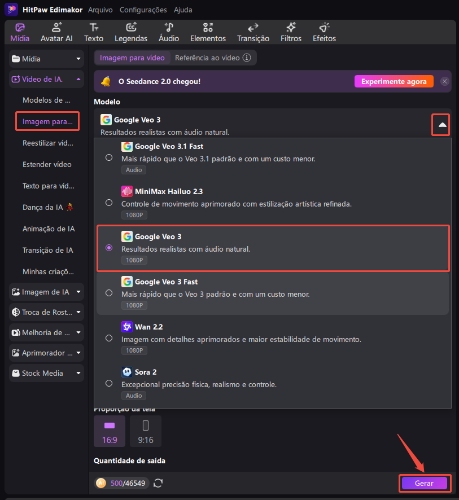Open Modelos de ... sidebar item
The height and width of the screenshot is (500, 459).
[46, 100]
